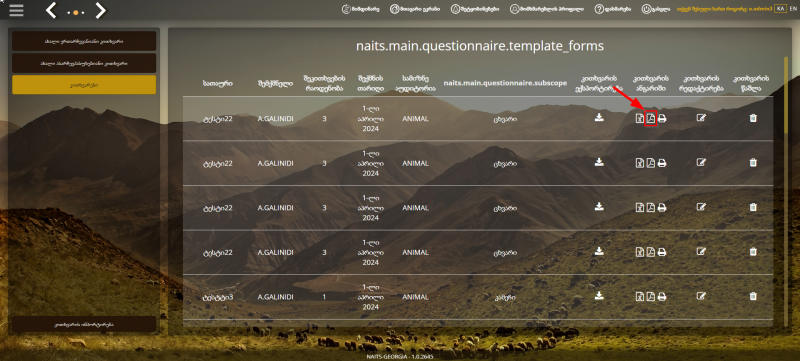
Task: Delete the questionnaire in the third ტესტი22 row
Action: [x=753, y=207]
